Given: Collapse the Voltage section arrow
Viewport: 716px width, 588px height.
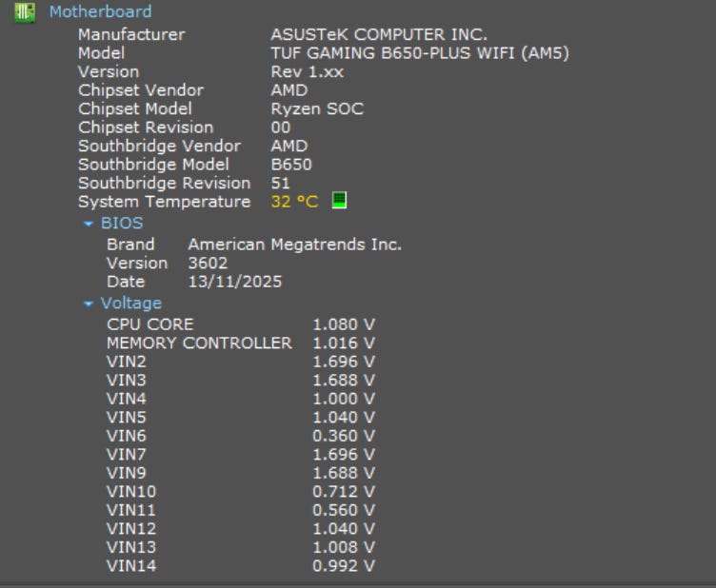Looking at the screenshot, I should tap(89, 304).
